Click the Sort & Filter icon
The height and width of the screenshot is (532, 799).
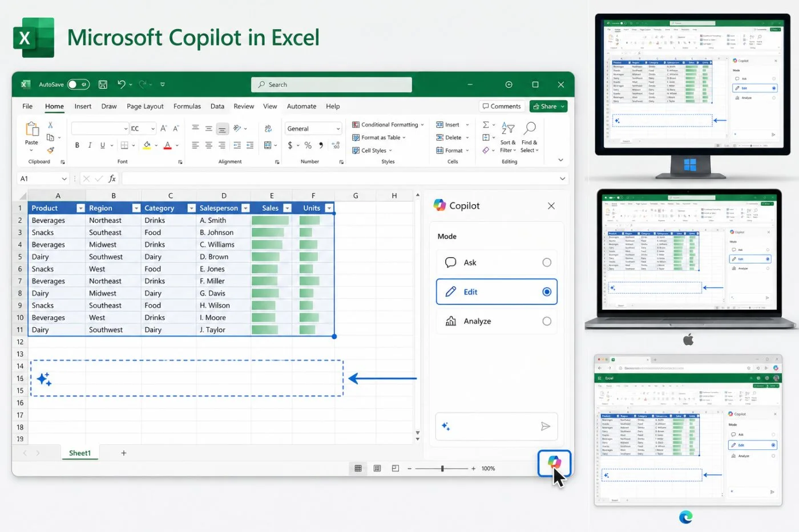pos(508,129)
